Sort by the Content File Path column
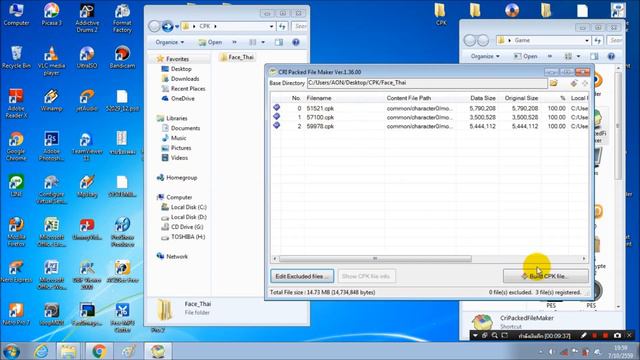The width and height of the screenshot is (640, 360). pyautogui.click(x=409, y=98)
